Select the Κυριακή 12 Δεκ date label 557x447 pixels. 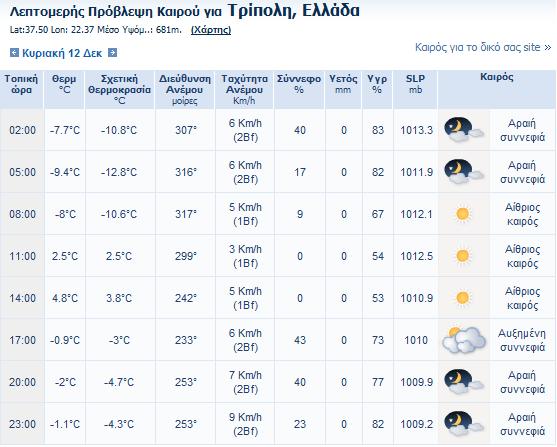tap(62, 53)
